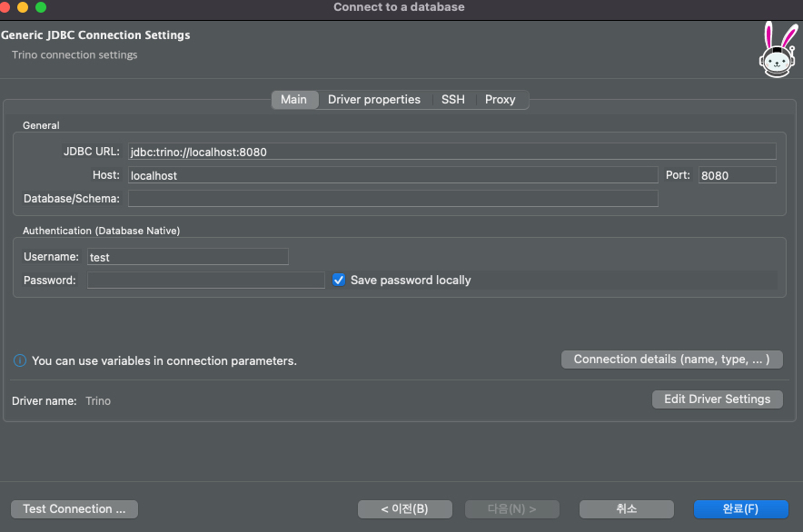
Task: Focus the Host input field
Action: click(392, 175)
